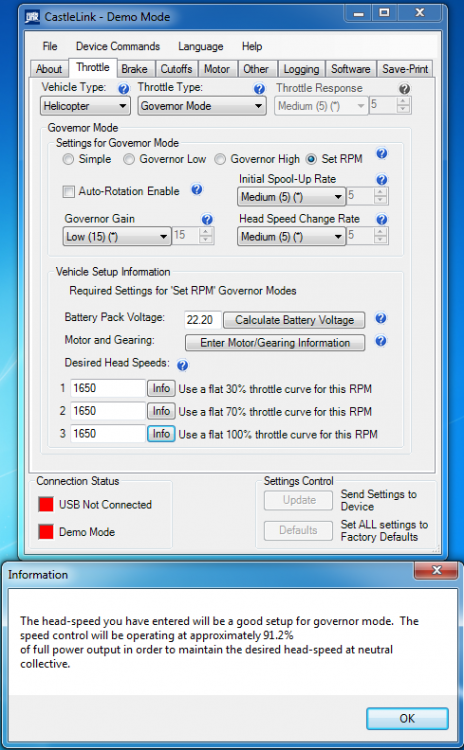Open help for Vehicle Type
Image resolution: width=464 pixels, height=750 pixels.
pos(123,89)
